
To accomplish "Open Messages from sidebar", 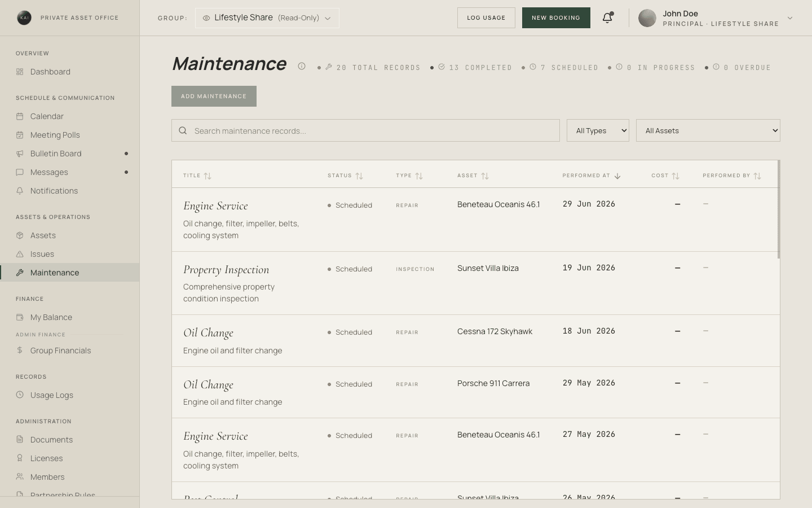I will pyautogui.click(x=70, y=172).
